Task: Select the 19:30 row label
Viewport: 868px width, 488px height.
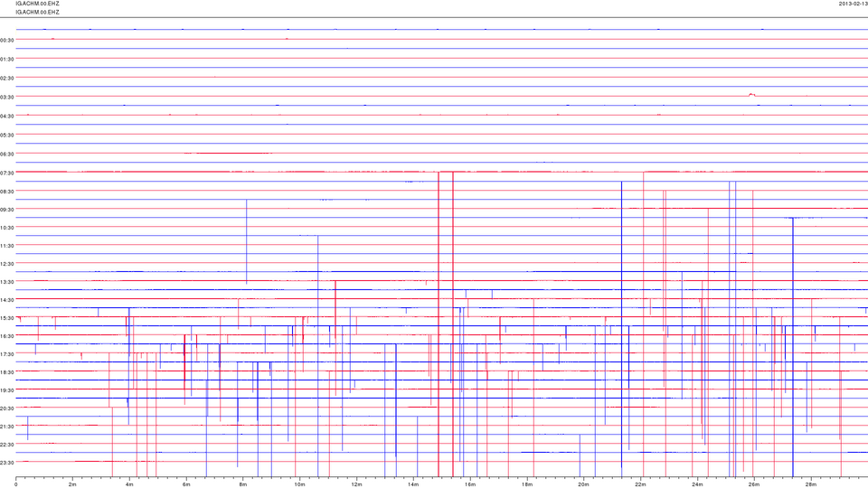Action: click(x=6, y=390)
